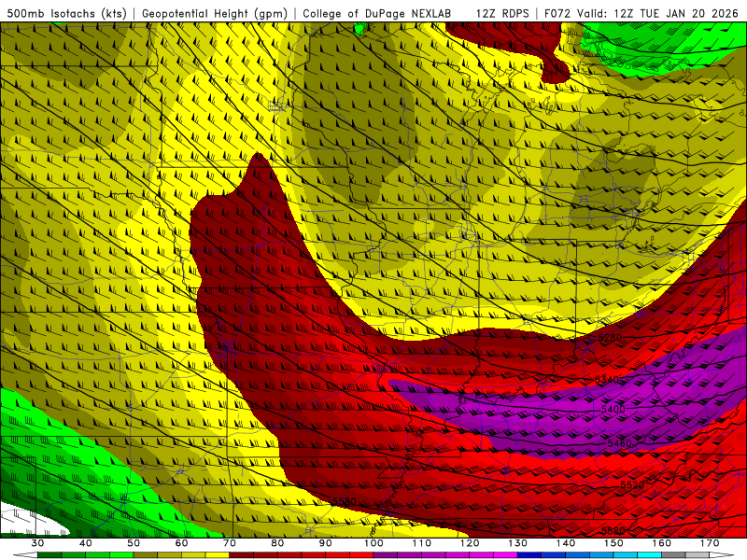
Task: Click the legend value 110
Action: pos(422,543)
